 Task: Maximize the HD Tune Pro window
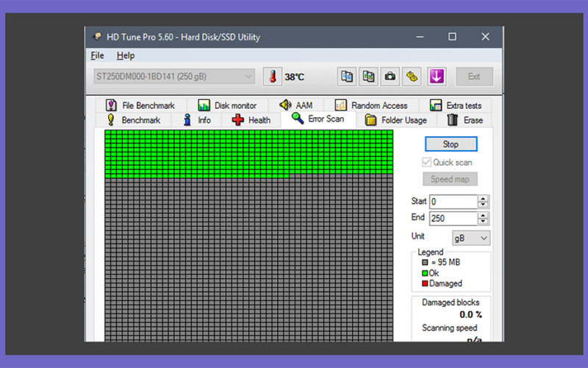click(x=452, y=37)
